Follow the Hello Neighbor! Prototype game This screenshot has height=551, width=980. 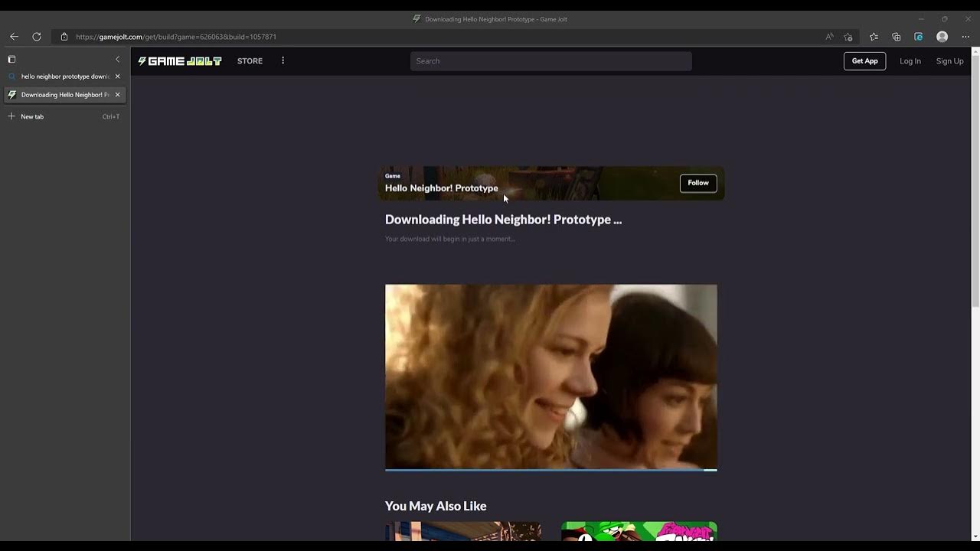click(698, 183)
